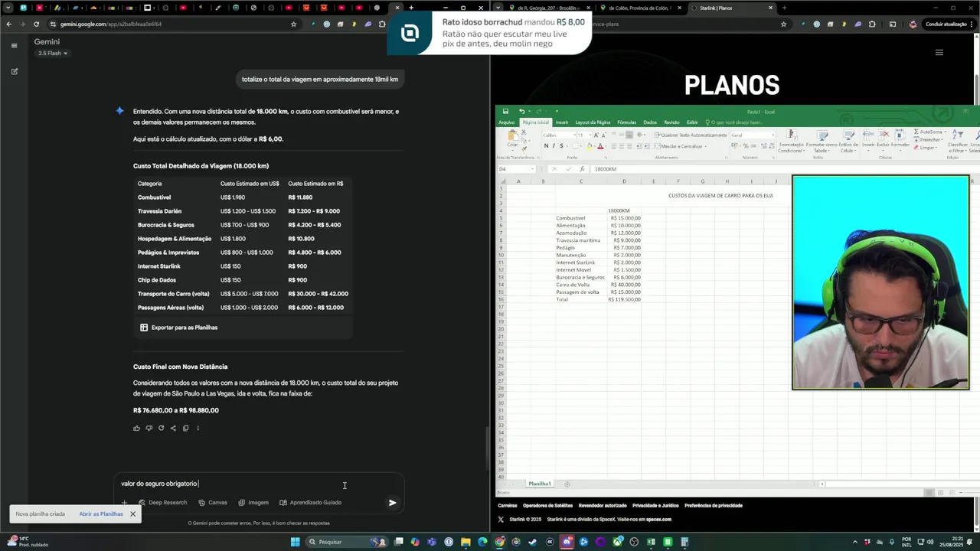
Task: Pick the font color A in Excel
Action: point(601,146)
